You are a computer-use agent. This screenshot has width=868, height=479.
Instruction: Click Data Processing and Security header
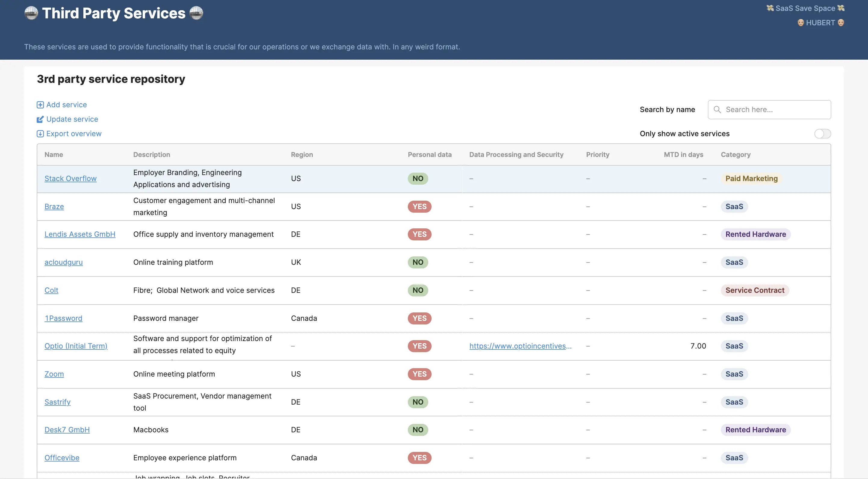pos(516,155)
